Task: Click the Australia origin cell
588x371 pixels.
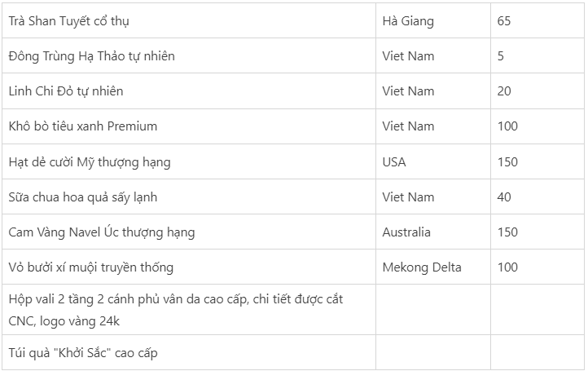Action: pos(433,232)
